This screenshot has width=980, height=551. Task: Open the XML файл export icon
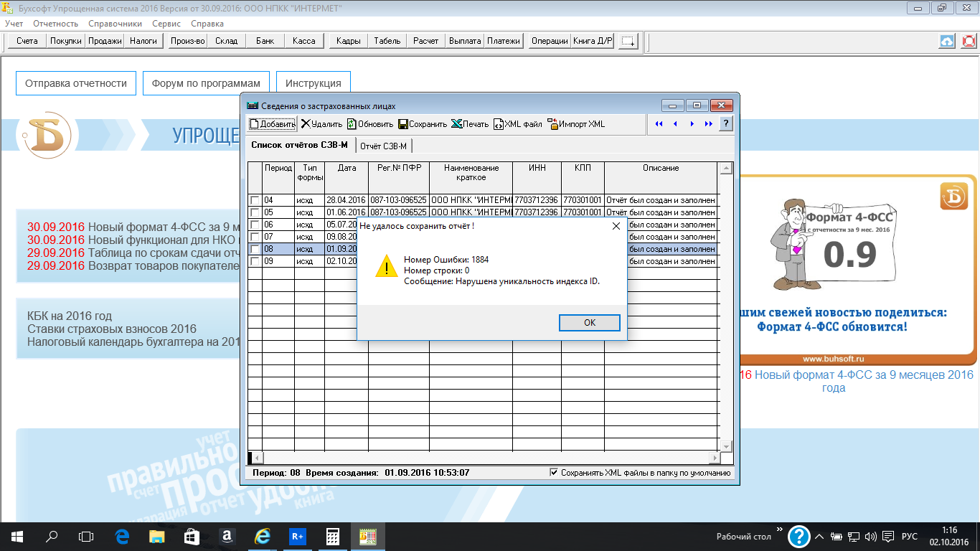click(x=499, y=124)
